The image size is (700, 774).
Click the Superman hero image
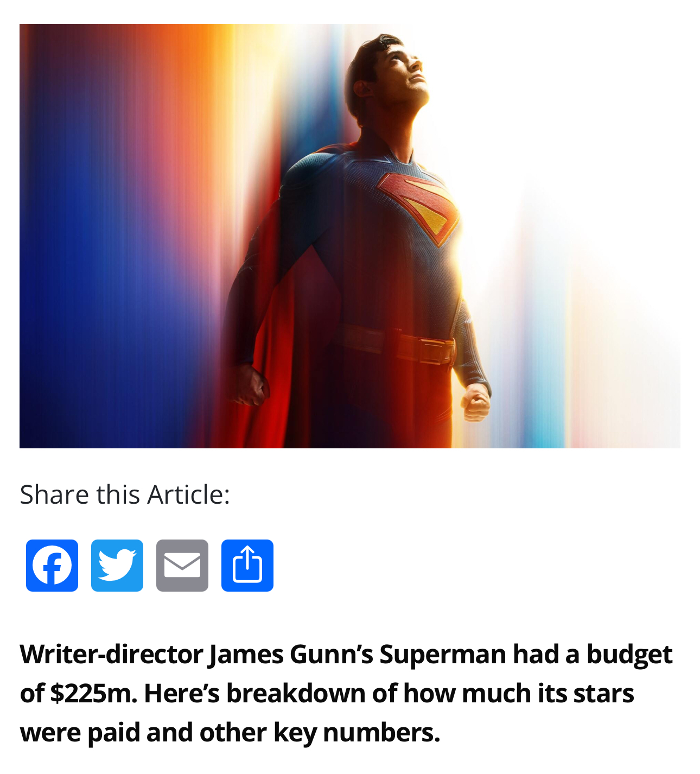350,236
